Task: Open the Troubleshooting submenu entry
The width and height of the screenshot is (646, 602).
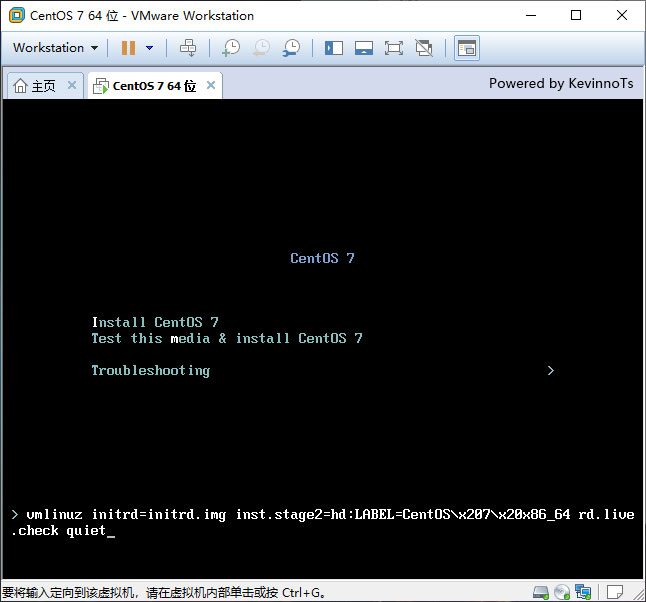Action: (151, 370)
